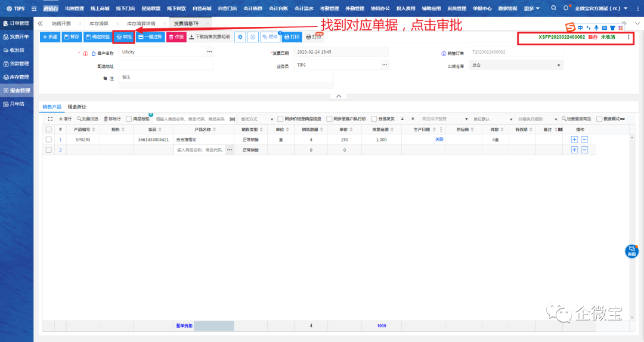Image resolution: width=644 pixels, height=342 pixels.
Task: Check the row 1 selection checkbox
Action: (x=49, y=139)
